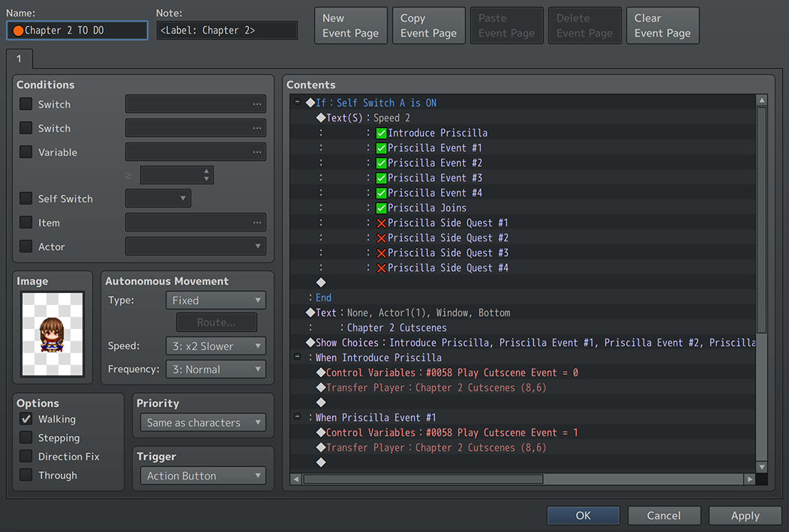Viewport: 789px width, 532px height.
Task: Click the horizontal scrollbar in Contents list
Action: pyautogui.click(x=423, y=480)
